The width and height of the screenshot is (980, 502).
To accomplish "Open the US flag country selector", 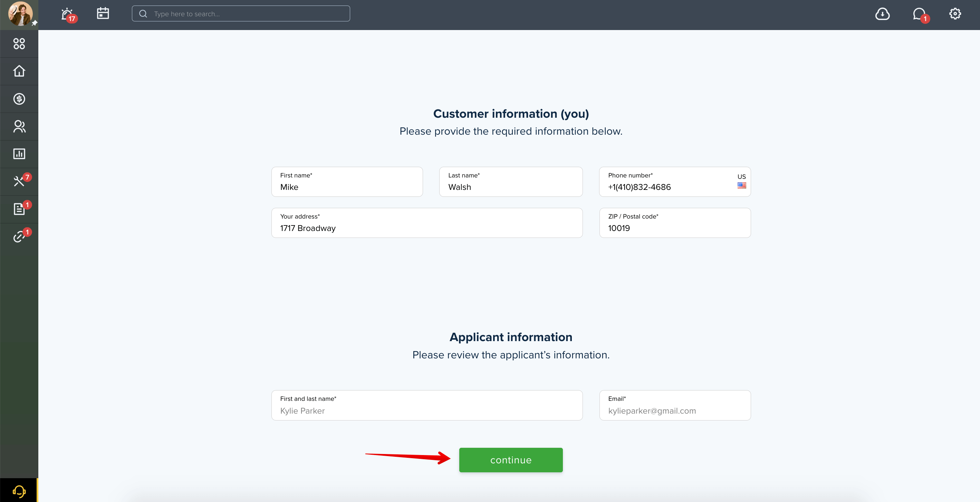I will point(741,181).
